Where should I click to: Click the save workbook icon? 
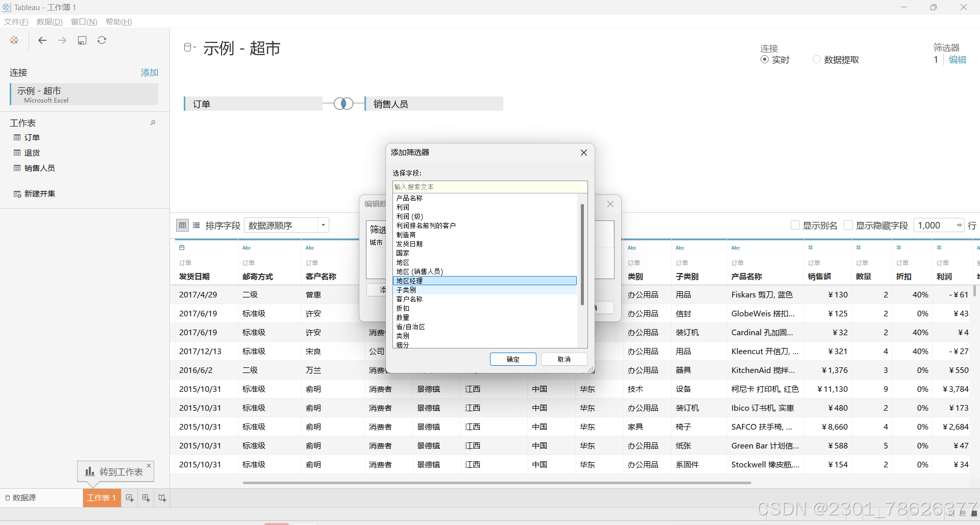pos(82,40)
